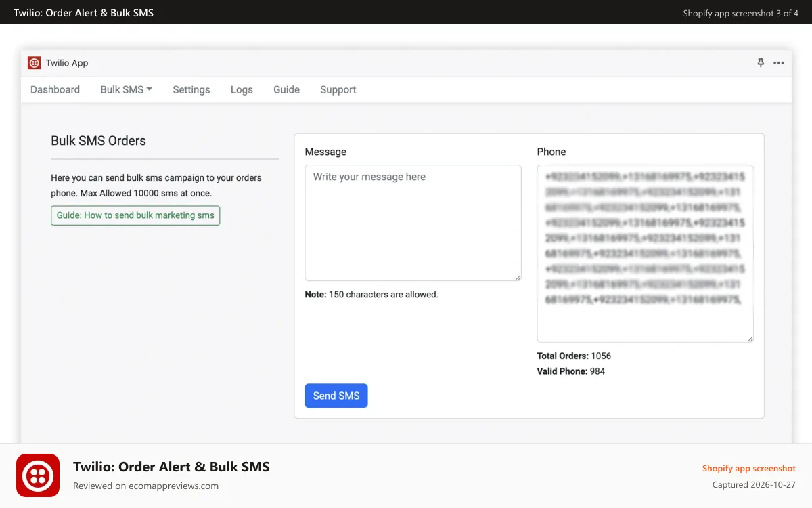Click the Shopify app screenshot label in footer

pos(749,468)
